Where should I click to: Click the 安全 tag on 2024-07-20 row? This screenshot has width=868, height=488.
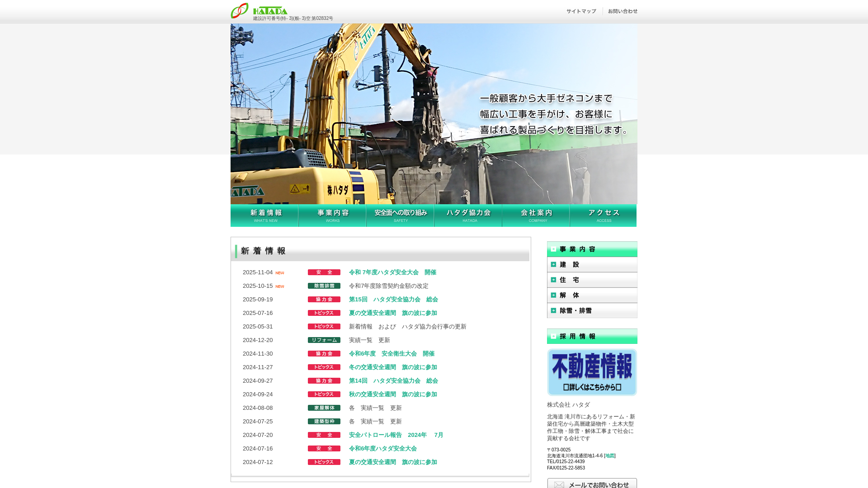(x=324, y=435)
